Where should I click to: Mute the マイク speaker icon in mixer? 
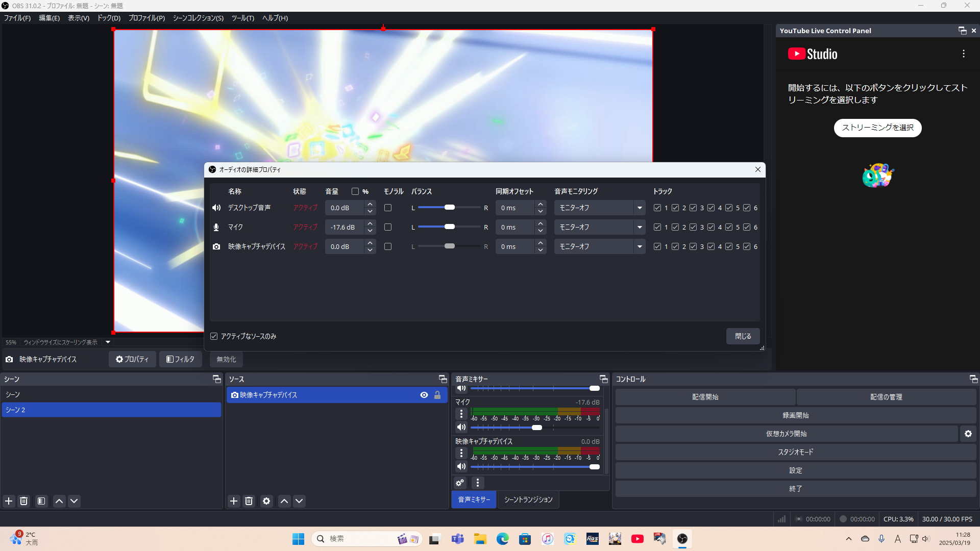click(461, 428)
